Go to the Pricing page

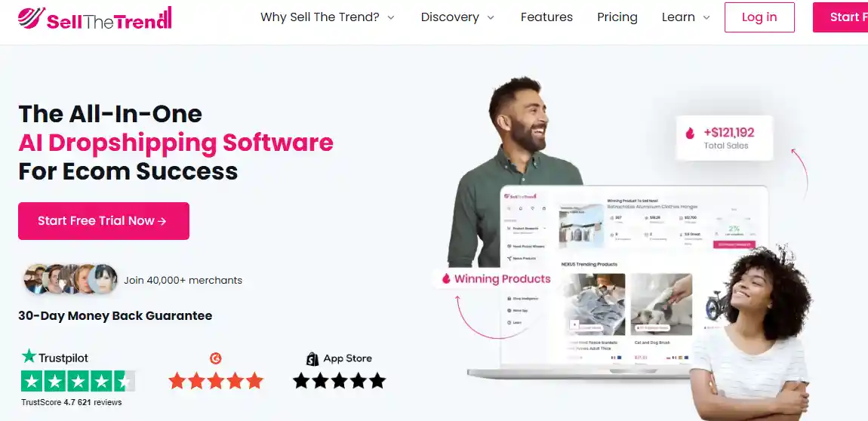click(x=617, y=17)
